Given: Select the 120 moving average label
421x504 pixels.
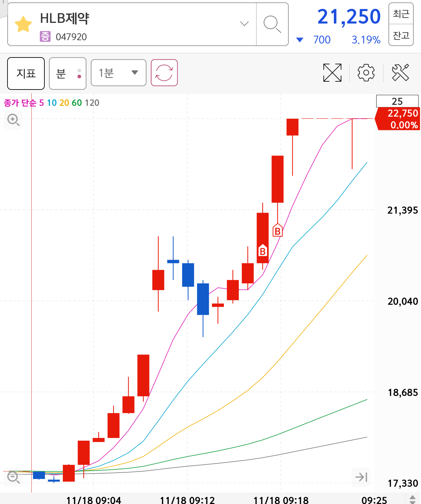Looking at the screenshot, I should tap(92, 103).
